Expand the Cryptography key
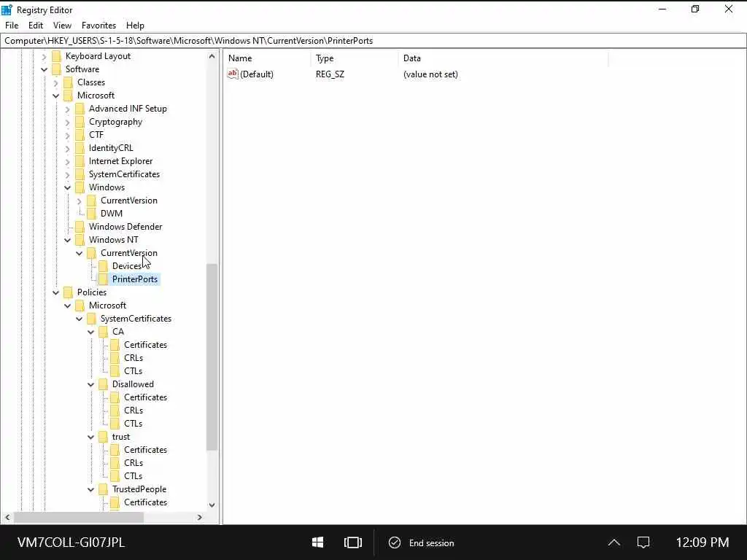The height and width of the screenshot is (560, 747). [67, 122]
